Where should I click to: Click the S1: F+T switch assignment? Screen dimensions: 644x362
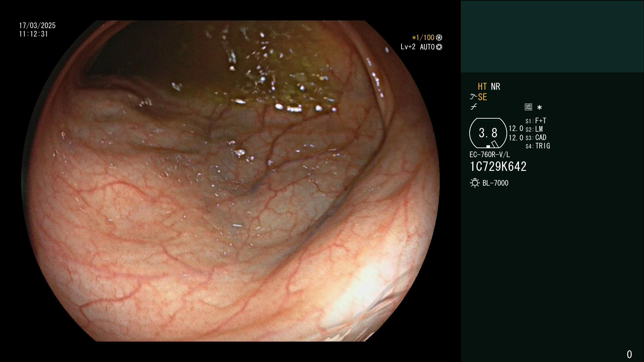point(536,121)
